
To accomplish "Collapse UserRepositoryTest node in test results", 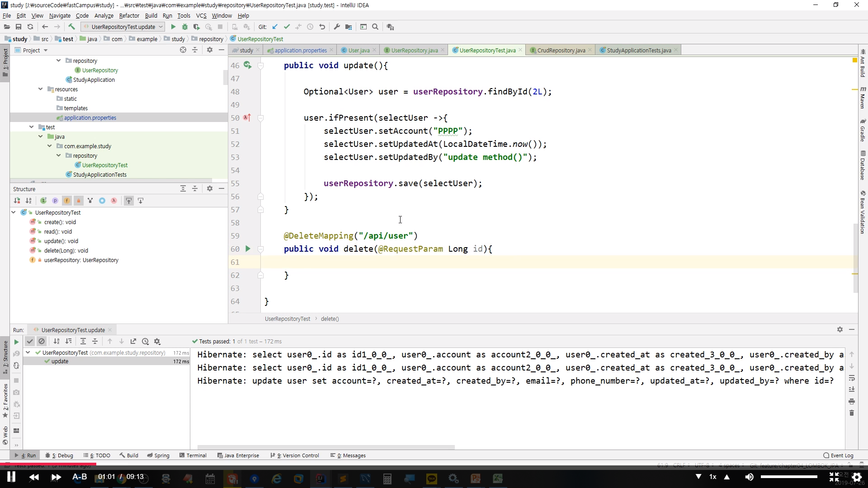I will [28, 352].
